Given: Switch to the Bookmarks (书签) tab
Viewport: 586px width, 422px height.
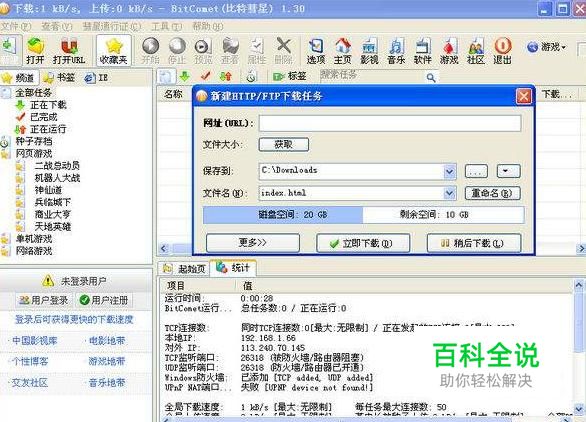Looking at the screenshot, I should 59,78.
